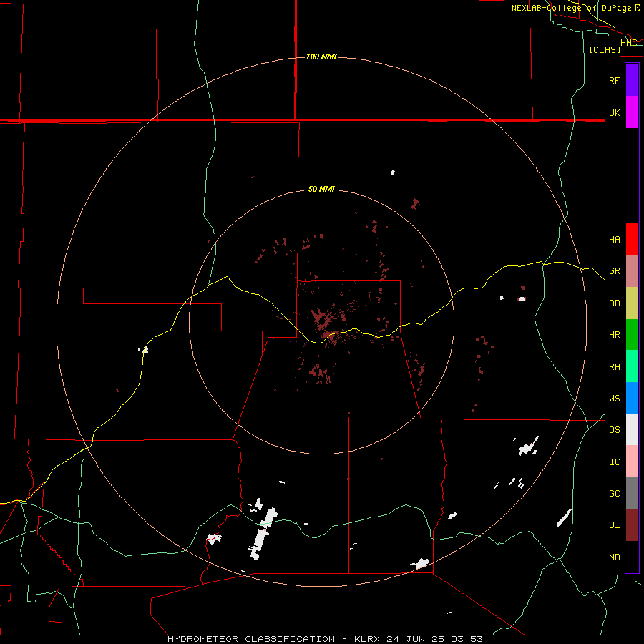
Task: Click the purple RF legend color swatch
Action: (632, 80)
